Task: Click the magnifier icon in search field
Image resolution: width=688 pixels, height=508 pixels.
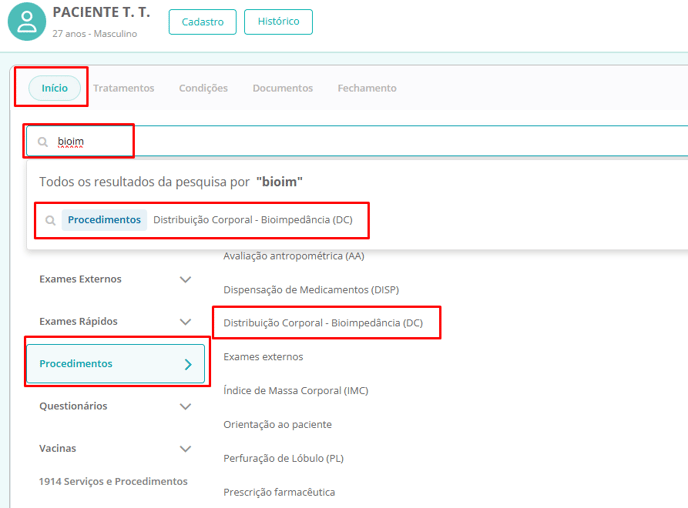Action: (x=43, y=142)
